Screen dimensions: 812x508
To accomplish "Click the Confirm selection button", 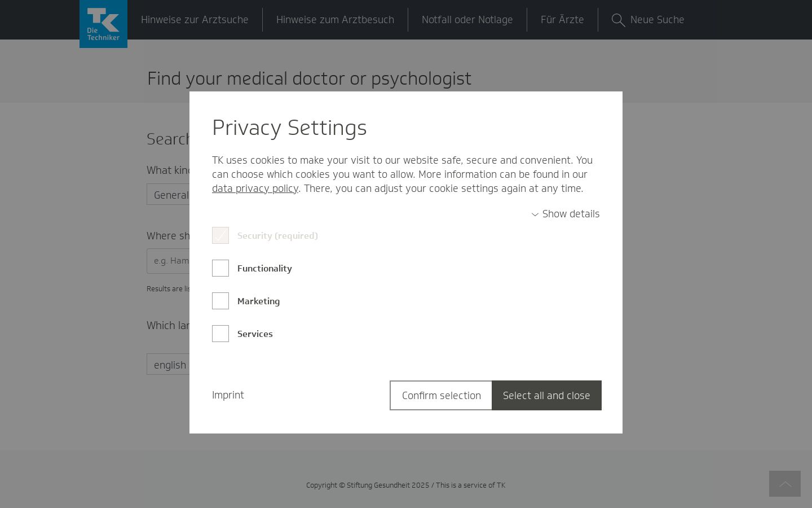I will point(441,395).
